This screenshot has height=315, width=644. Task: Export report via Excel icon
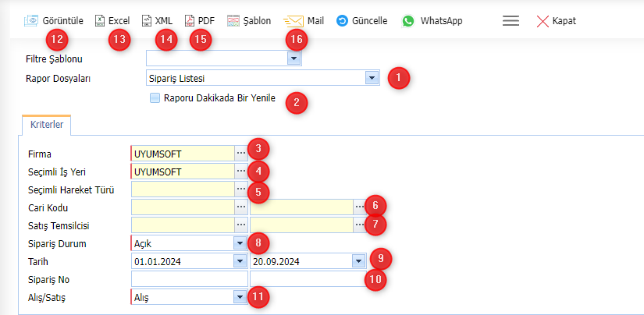click(100, 21)
